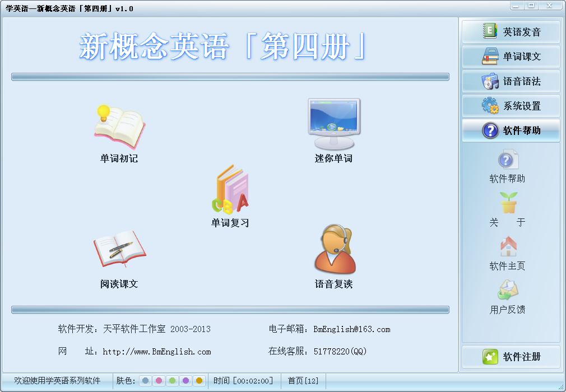Click 软件开发：天平软件工作室 2003-2013 text

134,329
